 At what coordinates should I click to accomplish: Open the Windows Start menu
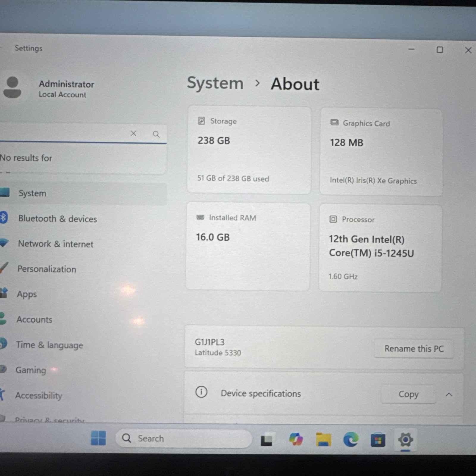coord(98,438)
